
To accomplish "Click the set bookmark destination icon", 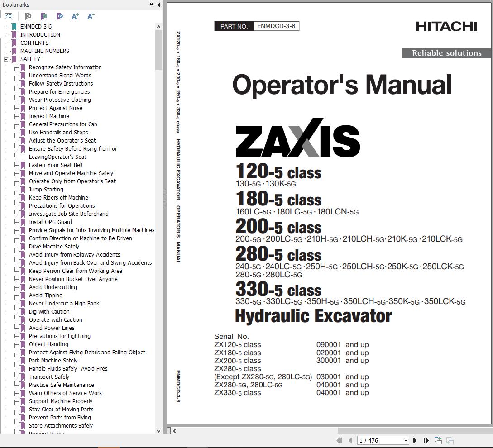I will coord(60,16).
